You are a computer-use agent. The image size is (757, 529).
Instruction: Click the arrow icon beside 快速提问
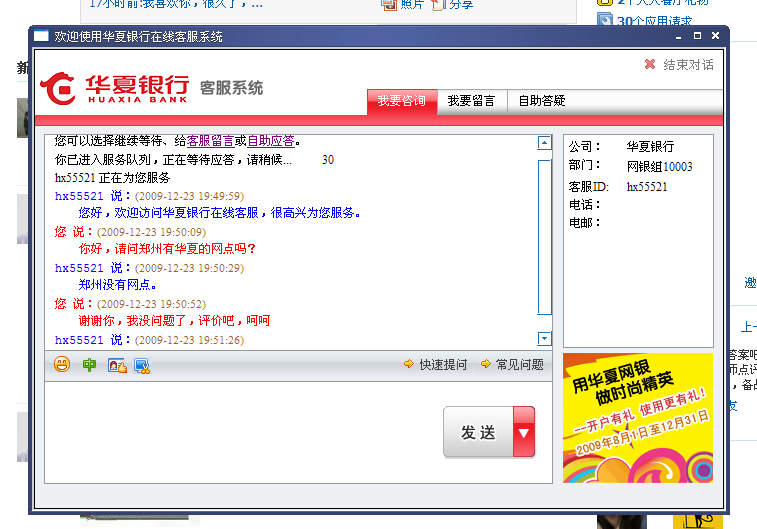409,364
